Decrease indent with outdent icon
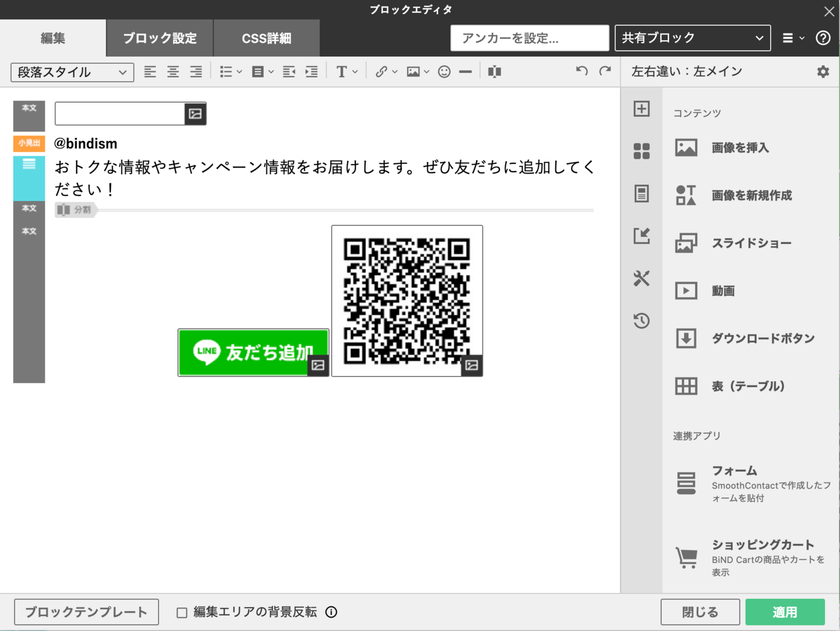The width and height of the screenshot is (840, 631). pyautogui.click(x=289, y=72)
